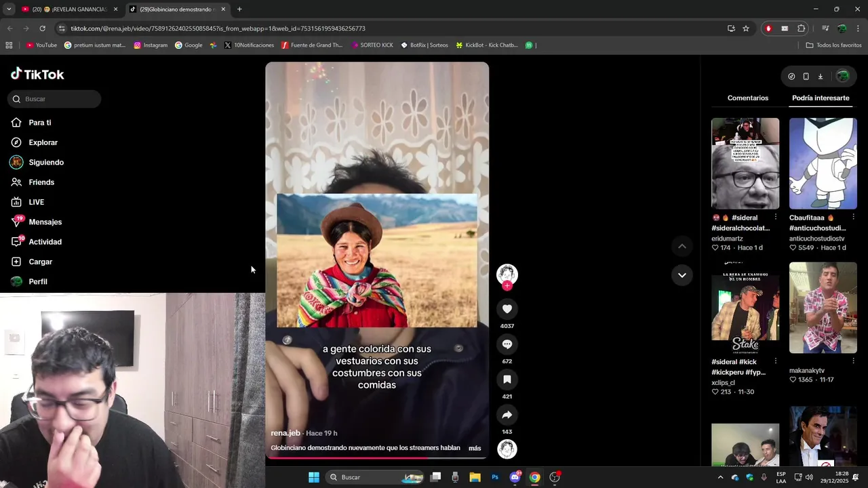Click the TikTok logo
868x488 pixels.
point(38,74)
